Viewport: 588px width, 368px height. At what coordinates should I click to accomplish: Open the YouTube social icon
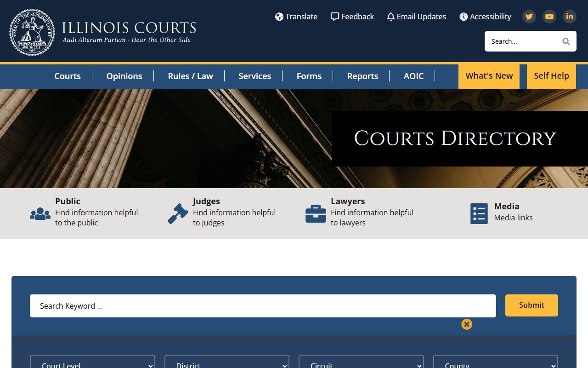pyautogui.click(x=549, y=17)
